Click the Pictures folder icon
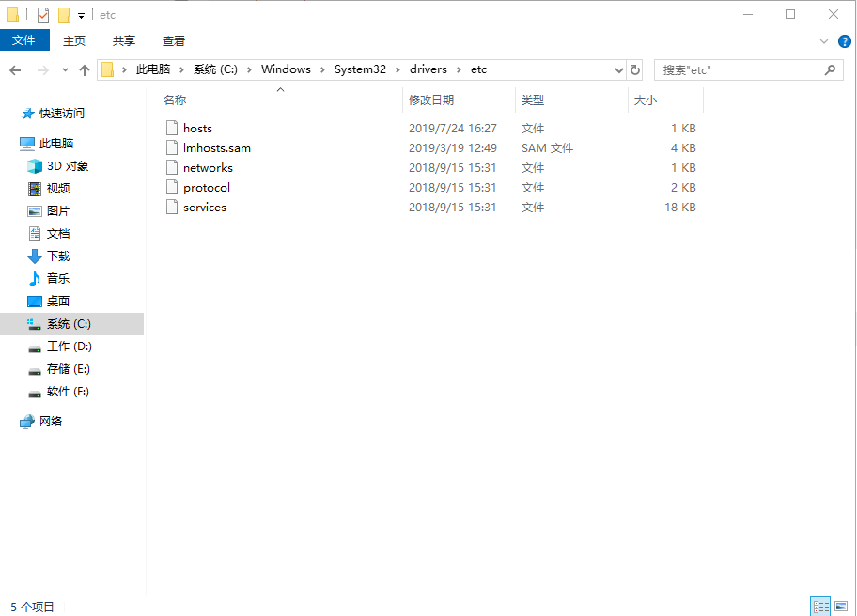The height and width of the screenshot is (616, 857). 35,211
